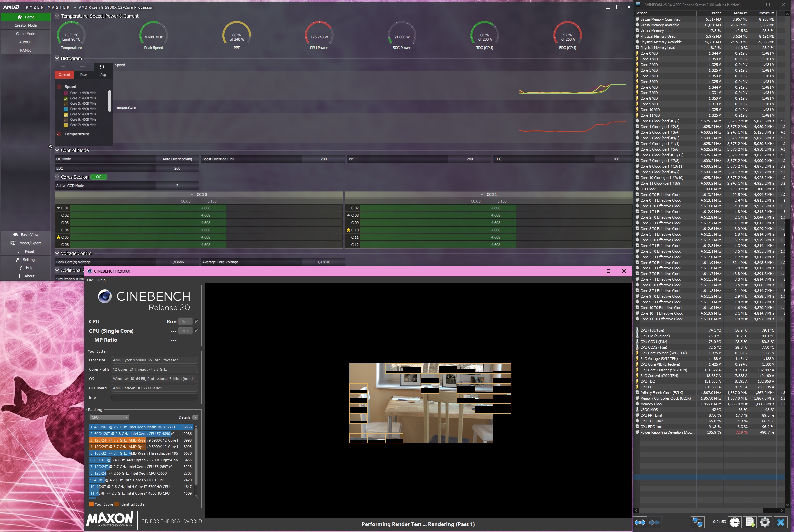This screenshot has height=532, width=794.
Task: Collapse the Ryzen Master sidebar with double chevron
Action: pos(51,147)
